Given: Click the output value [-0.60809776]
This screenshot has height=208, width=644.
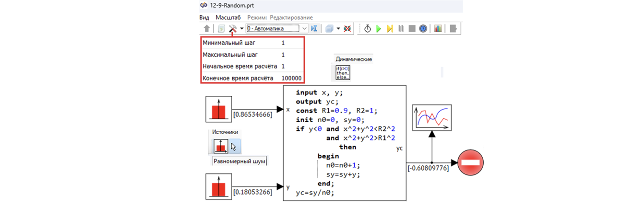Looking at the screenshot, I should 428,168.
